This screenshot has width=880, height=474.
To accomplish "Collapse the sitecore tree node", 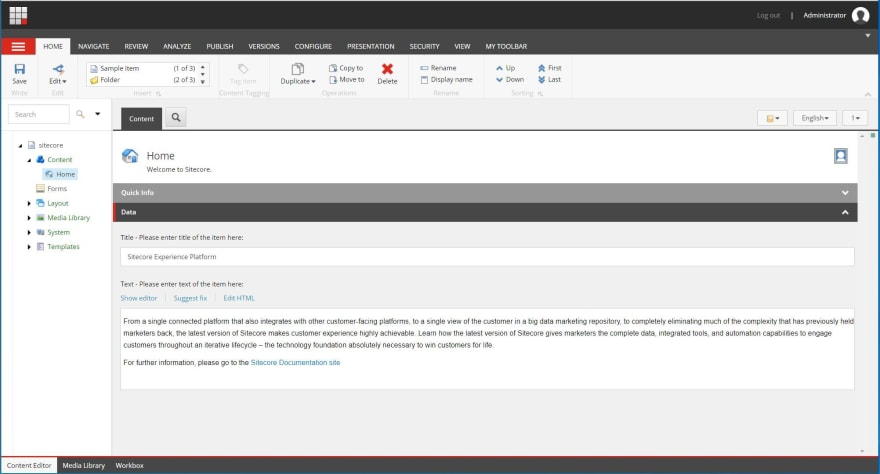I will [20, 146].
